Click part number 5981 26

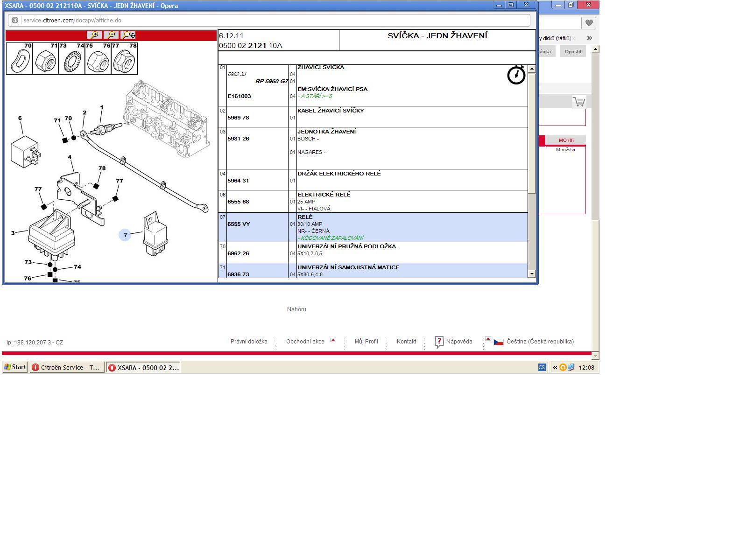[x=238, y=139]
